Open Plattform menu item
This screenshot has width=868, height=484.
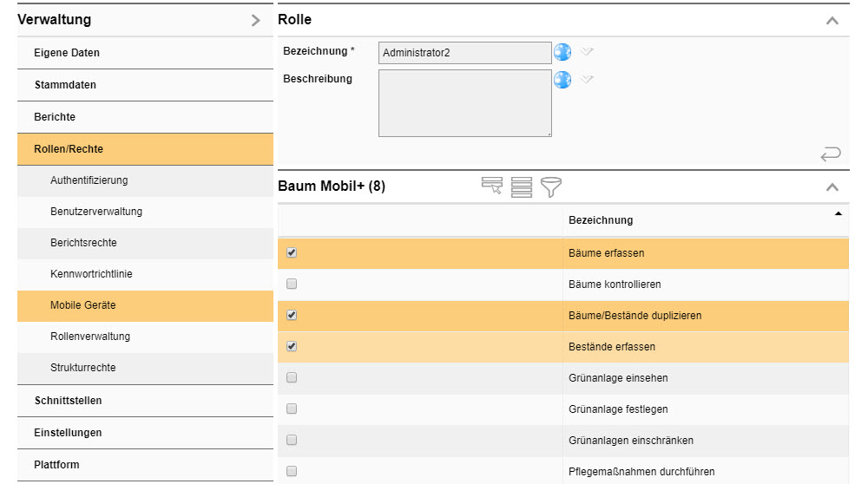(145, 465)
